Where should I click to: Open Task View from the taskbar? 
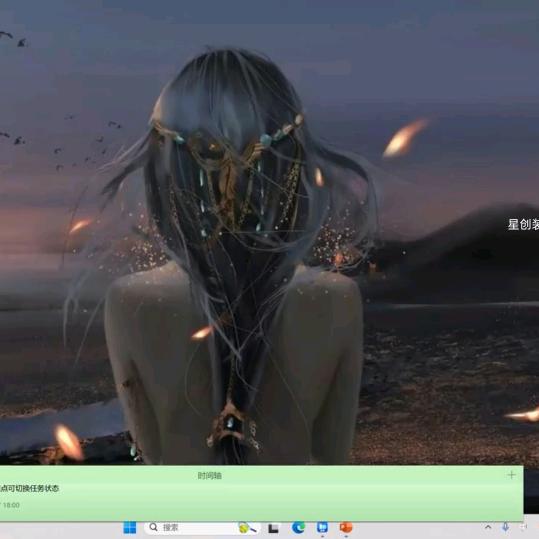point(274,528)
